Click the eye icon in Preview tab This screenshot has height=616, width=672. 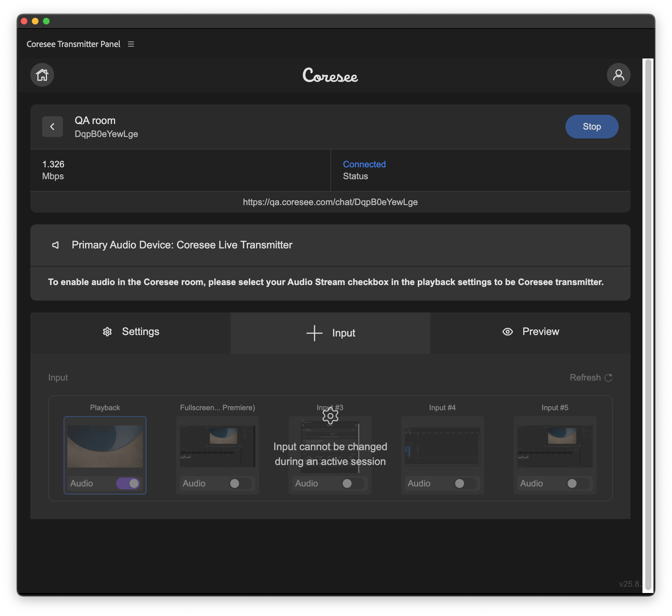508,332
